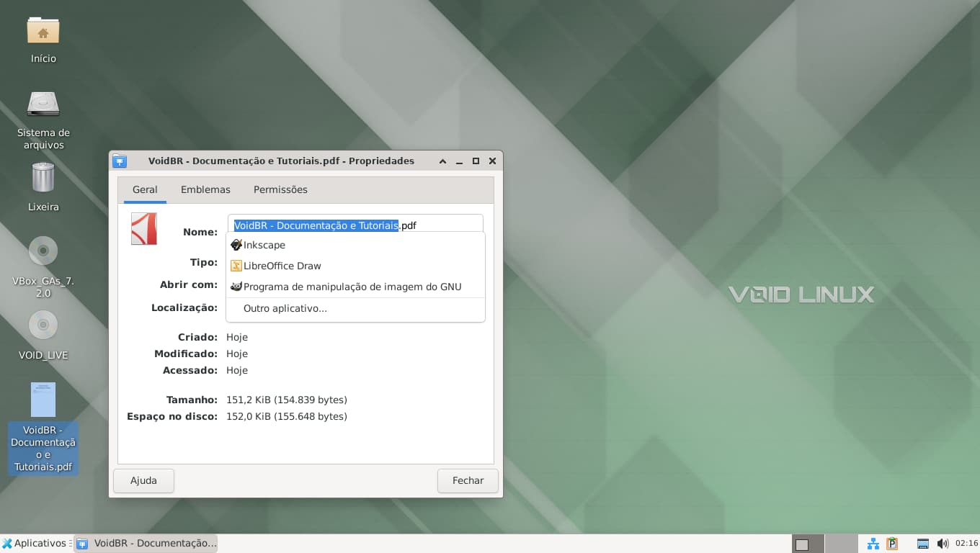Open the Aplicativos menu on the panel
980x553 pixels.
34,544
